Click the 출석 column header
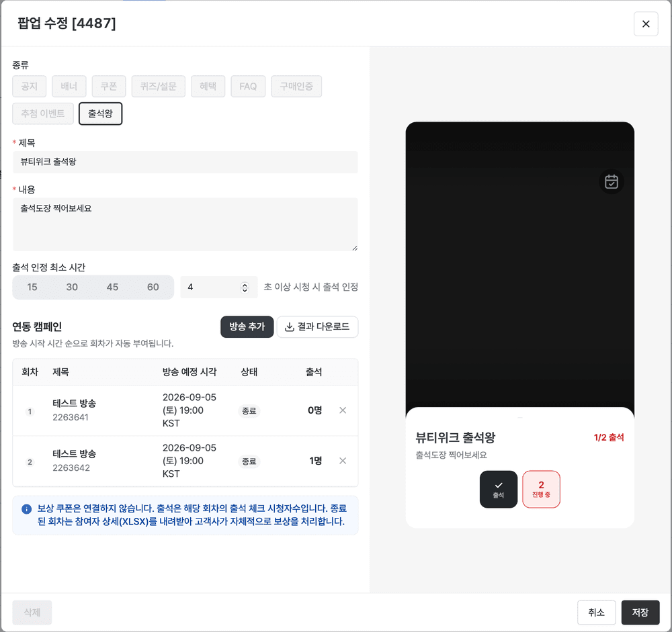Image resolution: width=672 pixels, height=632 pixels. pos(314,372)
